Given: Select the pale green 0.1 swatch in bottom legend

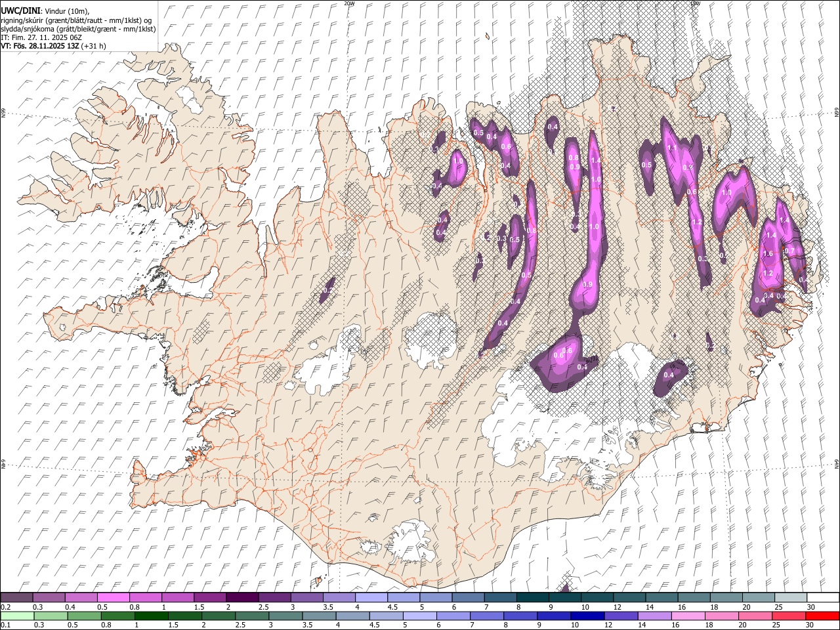Looking at the screenshot, I should pyautogui.click(x=18, y=616).
